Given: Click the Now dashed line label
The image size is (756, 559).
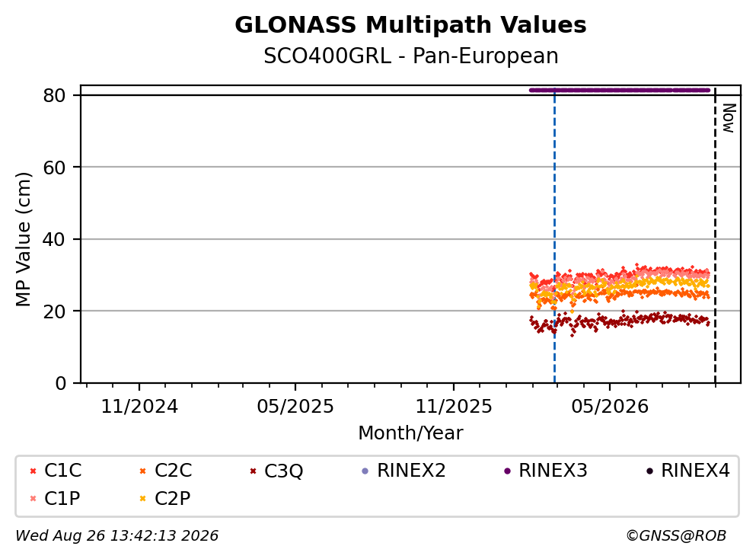Looking at the screenshot, I should (x=729, y=118).
